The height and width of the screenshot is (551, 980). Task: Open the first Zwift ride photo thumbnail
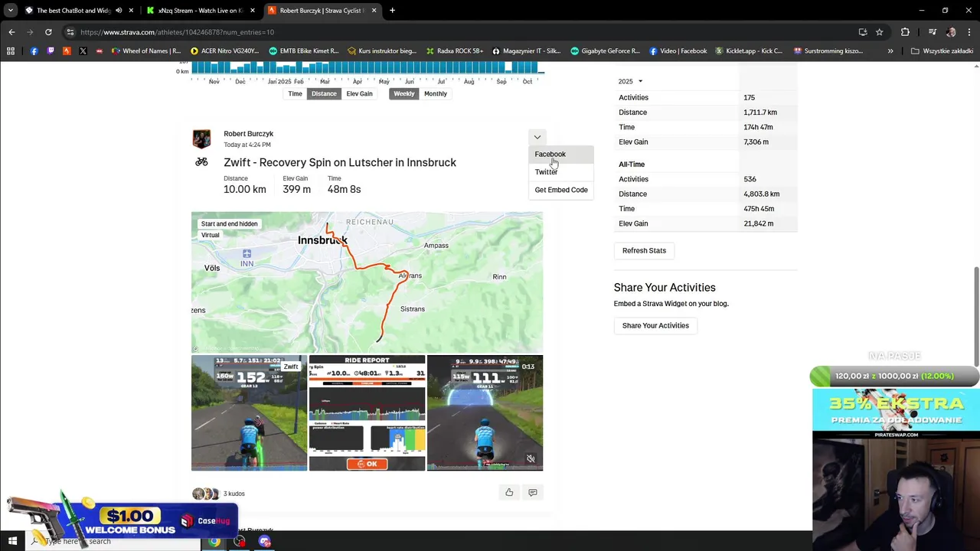(x=249, y=412)
